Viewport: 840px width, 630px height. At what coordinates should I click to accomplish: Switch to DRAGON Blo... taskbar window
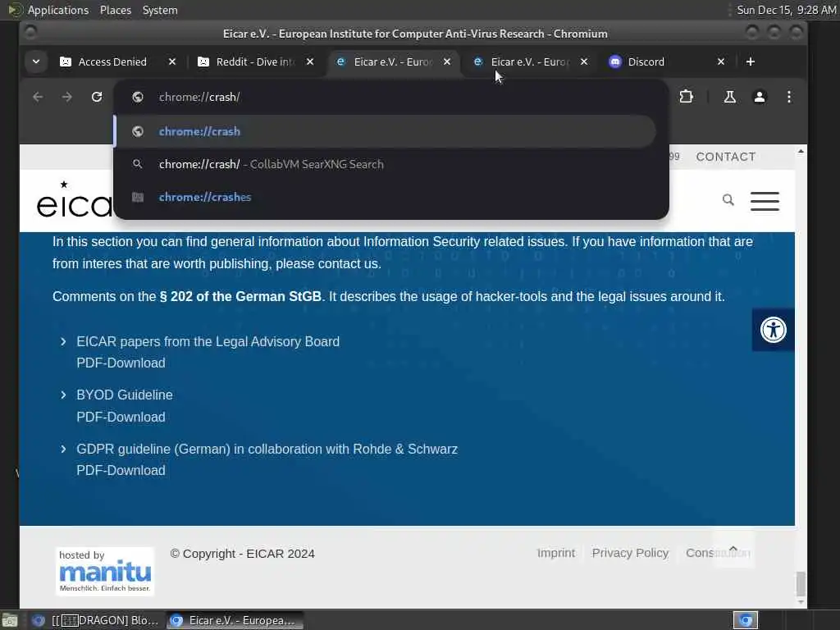[x=95, y=620]
